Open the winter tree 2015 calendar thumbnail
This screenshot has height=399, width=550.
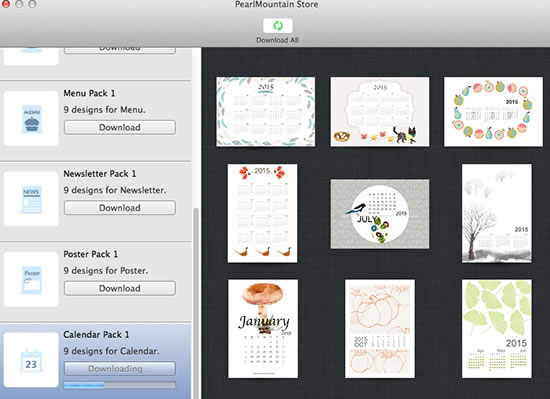click(x=497, y=213)
